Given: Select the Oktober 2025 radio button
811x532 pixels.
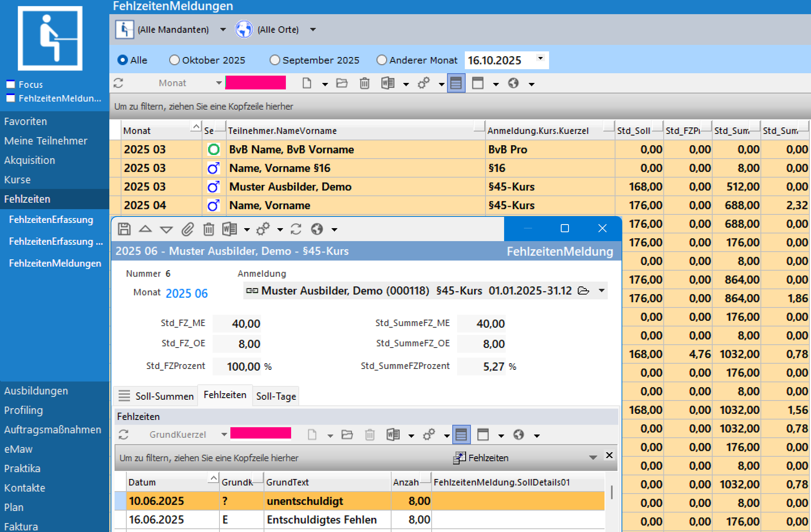Looking at the screenshot, I should click(x=174, y=60).
